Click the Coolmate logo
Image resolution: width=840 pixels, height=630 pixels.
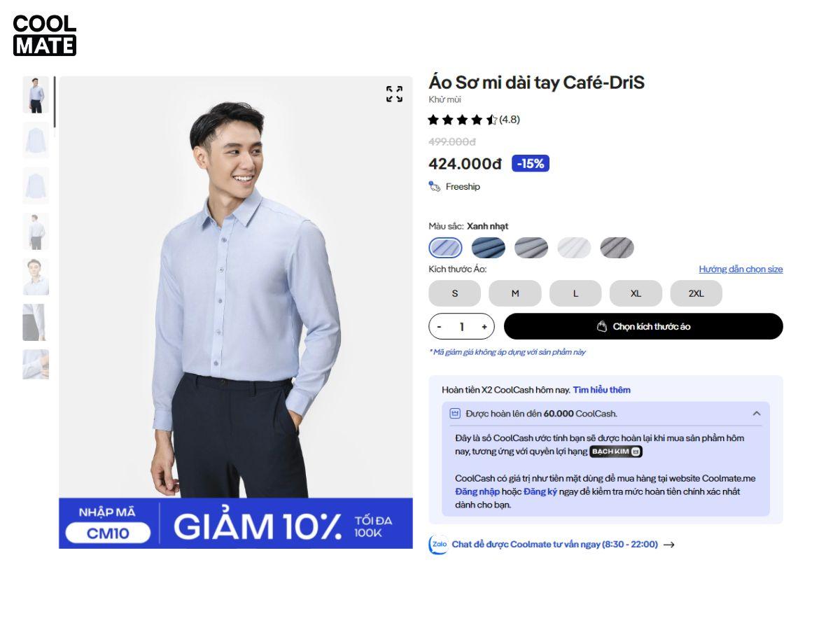pyautogui.click(x=45, y=35)
